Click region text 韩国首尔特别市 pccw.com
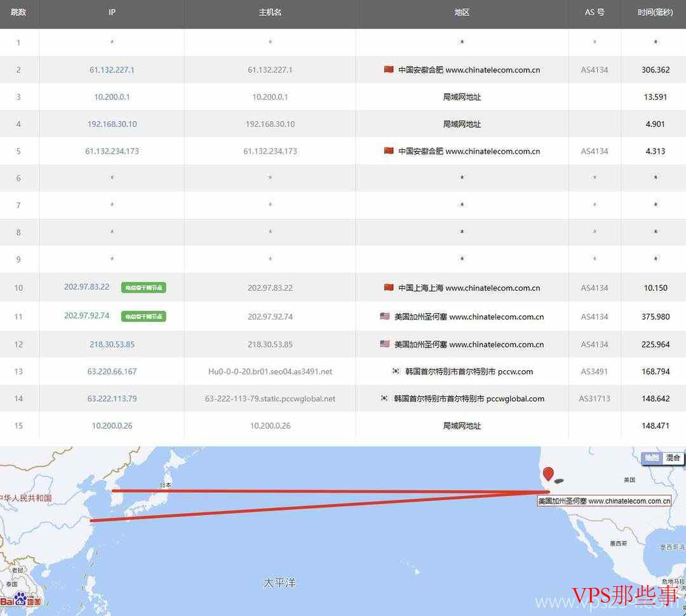Image resolution: width=686 pixels, height=616 pixels. [x=469, y=372]
